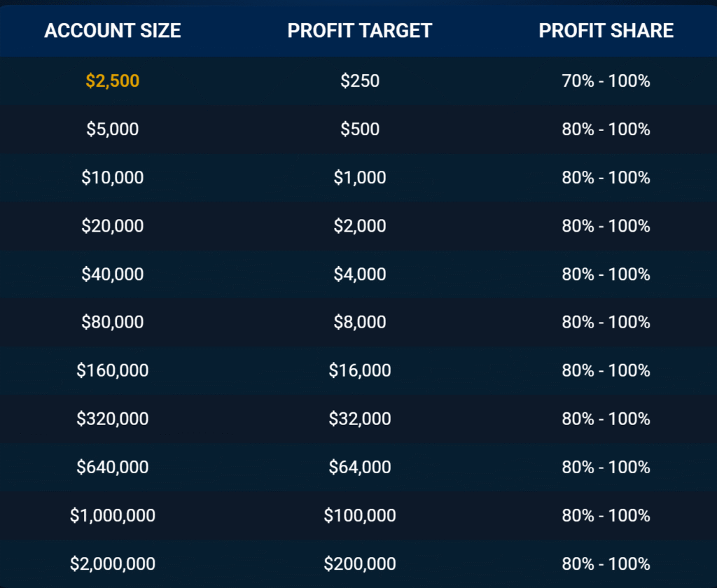Click the PROFIT TARGET column header
The height and width of the screenshot is (588, 717).
[x=360, y=31]
